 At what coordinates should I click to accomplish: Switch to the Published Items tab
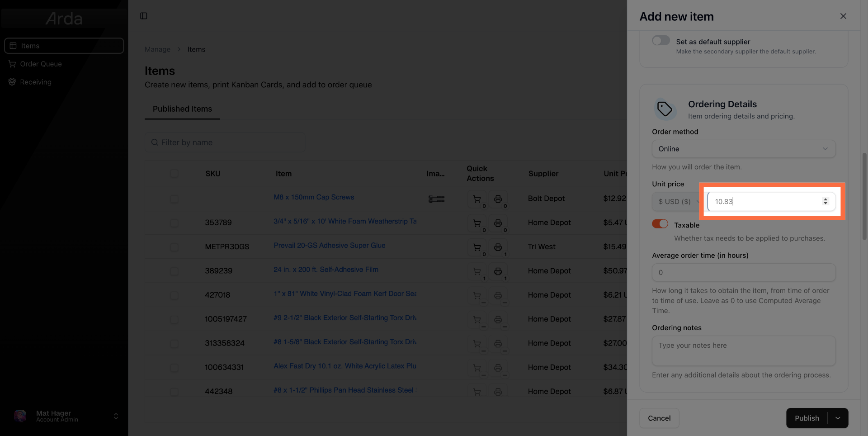182,109
